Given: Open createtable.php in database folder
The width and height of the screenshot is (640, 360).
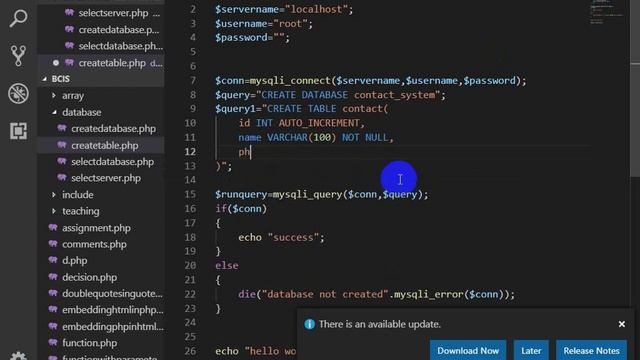Looking at the screenshot, I should coord(104,145).
